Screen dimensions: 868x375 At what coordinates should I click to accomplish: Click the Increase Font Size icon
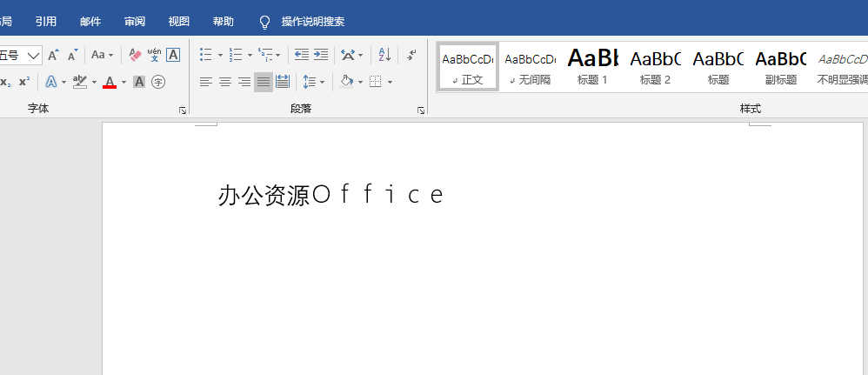coord(53,55)
